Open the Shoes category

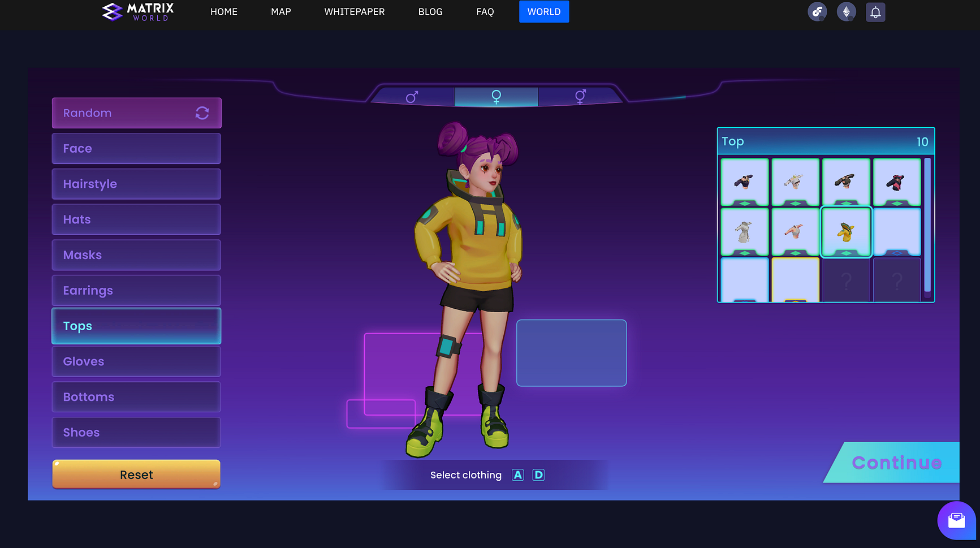136,433
